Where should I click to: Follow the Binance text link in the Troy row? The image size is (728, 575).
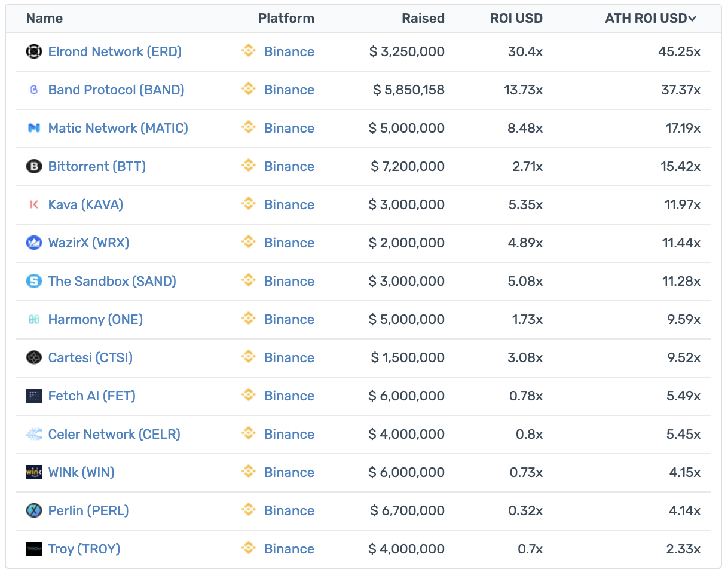(289, 549)
